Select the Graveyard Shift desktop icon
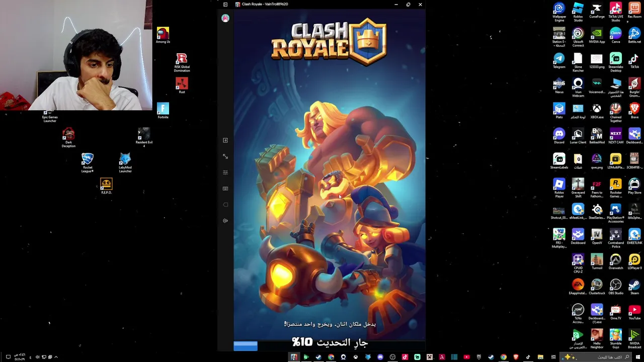Viewport: 644px width, 362px height. [x=578, y=188]
